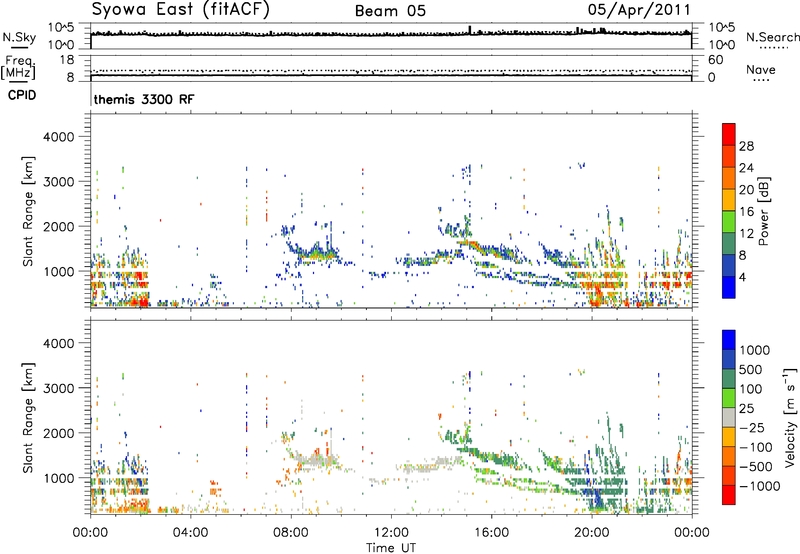Click the '12:00' time tick label
The height and width of the screenshot is (554, 800).
[x=391, y=533]
